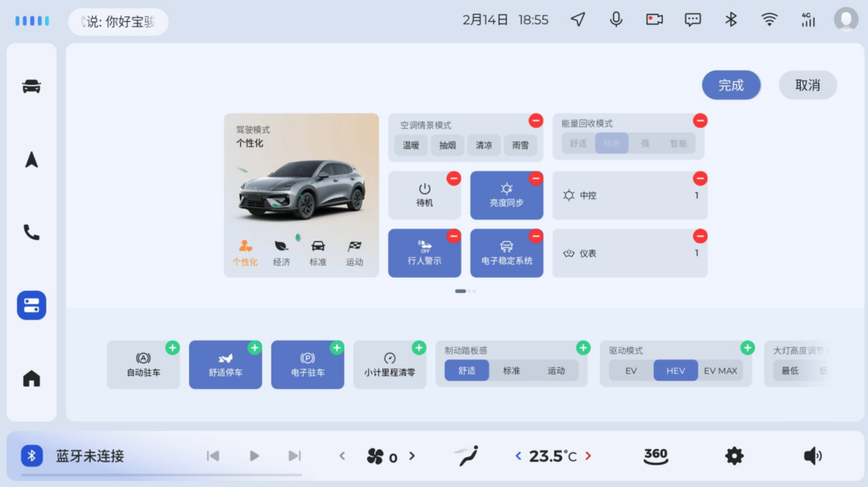The image size is (868, 487).
Task: Open the user profile avatar
Action: click(846, 19)
